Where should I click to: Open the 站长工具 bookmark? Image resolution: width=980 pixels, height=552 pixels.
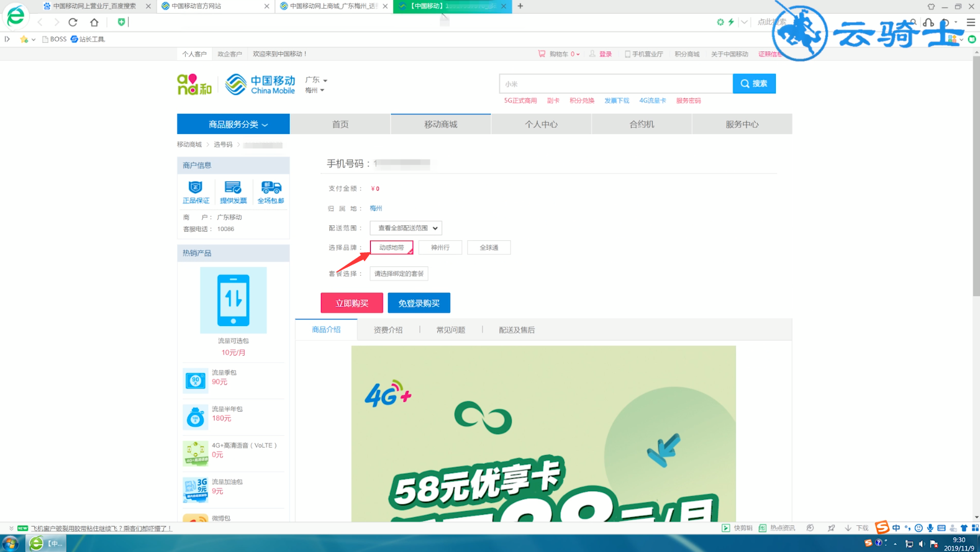pos(88,39)
